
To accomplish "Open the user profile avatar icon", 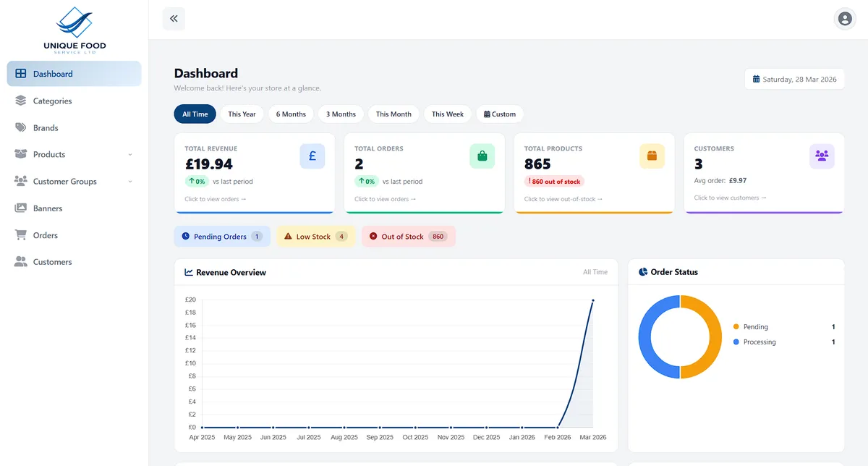I will pyautogui.click(x=845, y=18).
